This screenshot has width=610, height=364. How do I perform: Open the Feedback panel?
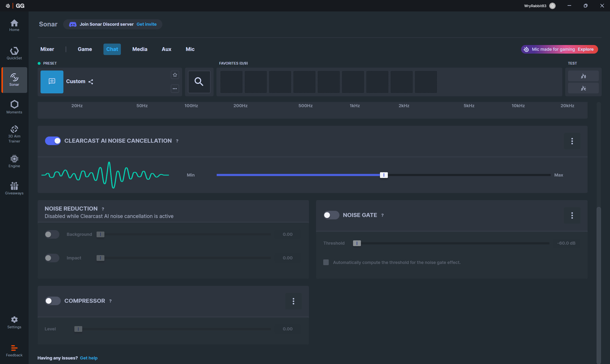[x=14, y=351]
